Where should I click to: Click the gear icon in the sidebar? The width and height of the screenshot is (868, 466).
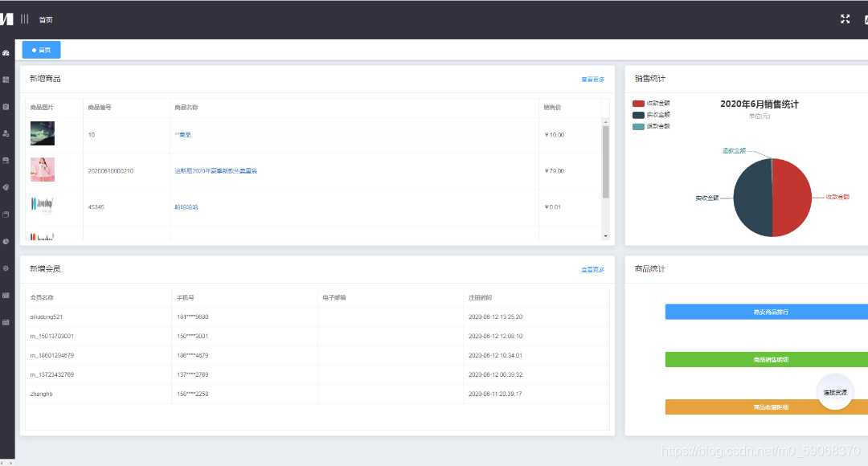(6, 268)
